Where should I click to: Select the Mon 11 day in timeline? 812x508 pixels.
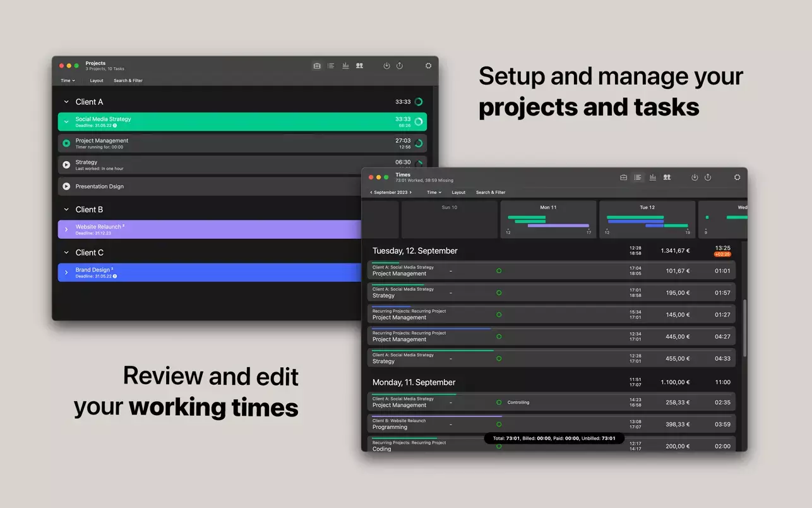548,219
